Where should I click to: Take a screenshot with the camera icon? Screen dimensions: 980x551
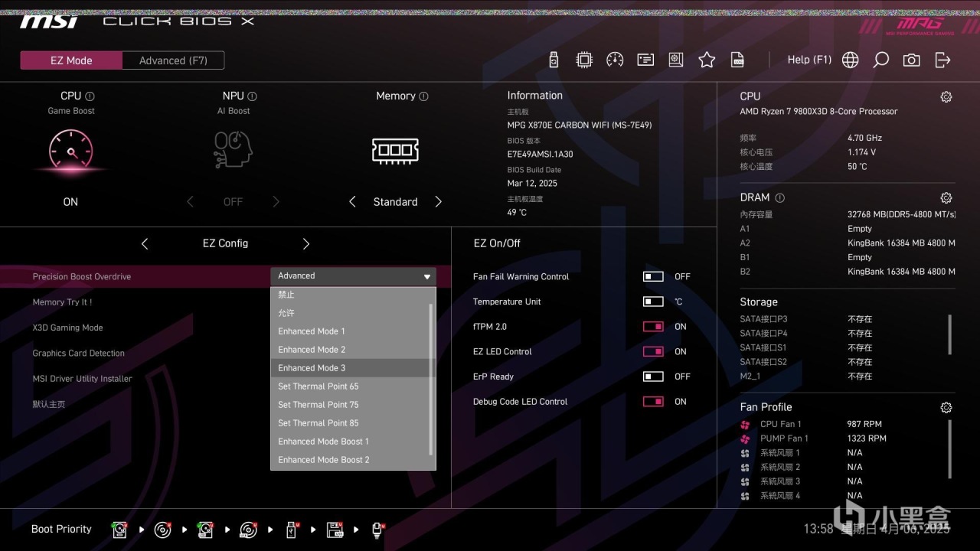[911, 60]
